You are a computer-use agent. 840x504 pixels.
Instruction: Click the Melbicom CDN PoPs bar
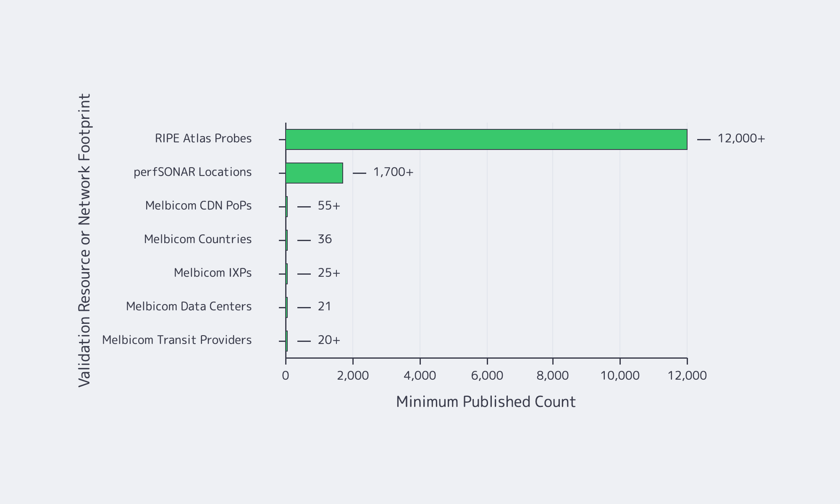coord(287,205)
